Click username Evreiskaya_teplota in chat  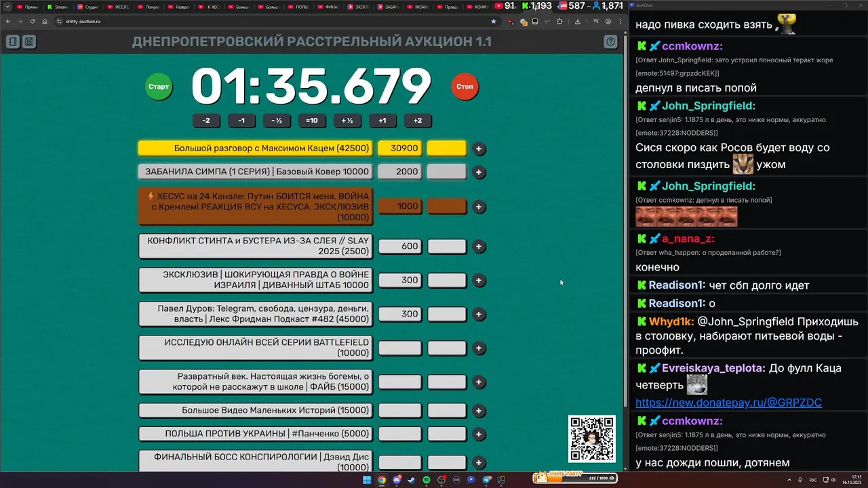[713, 368]
